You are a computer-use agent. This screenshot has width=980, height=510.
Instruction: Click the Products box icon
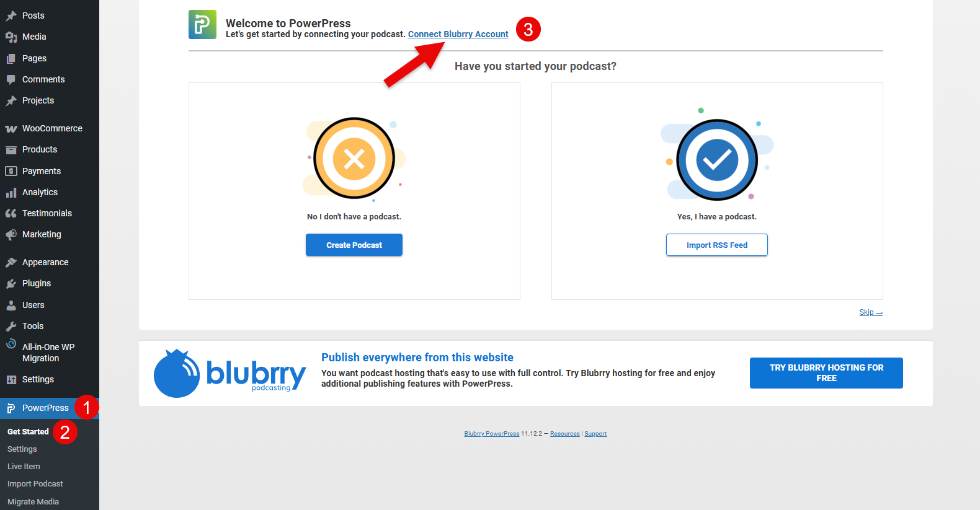11,150
